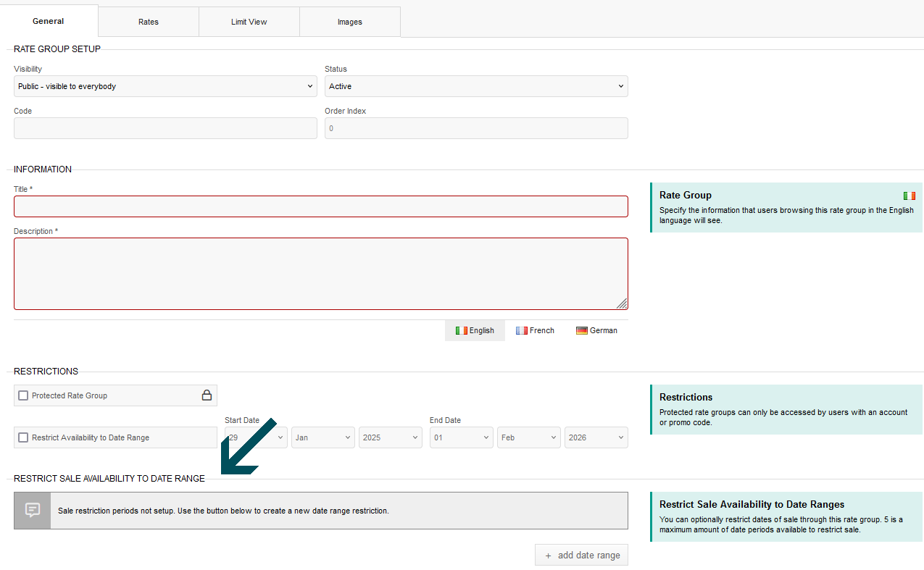Open the Start Date month dropdown showing Jan
This screenshot has width=924, height=570.
tap(323, 437)
